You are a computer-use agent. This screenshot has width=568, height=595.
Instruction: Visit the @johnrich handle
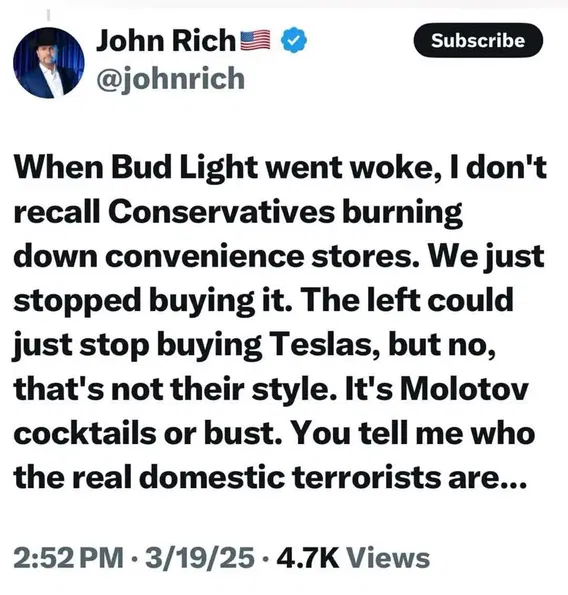(x=170, y=79)
